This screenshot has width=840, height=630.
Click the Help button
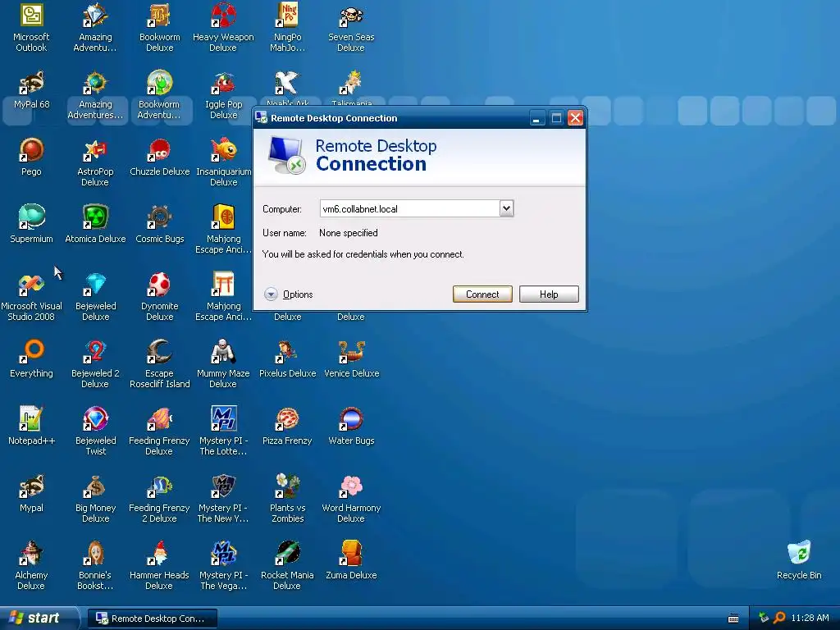549,294
